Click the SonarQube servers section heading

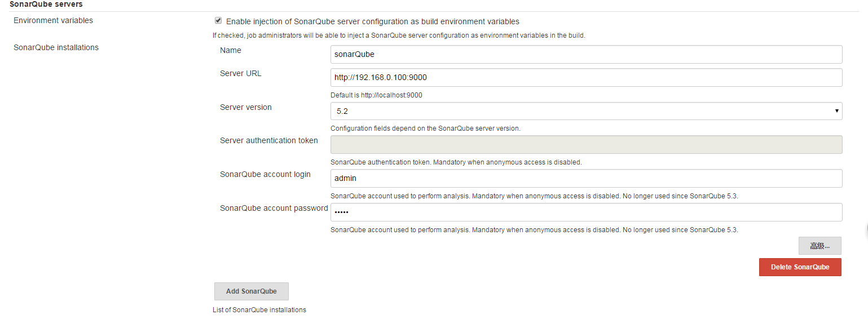tap(46, 5)
